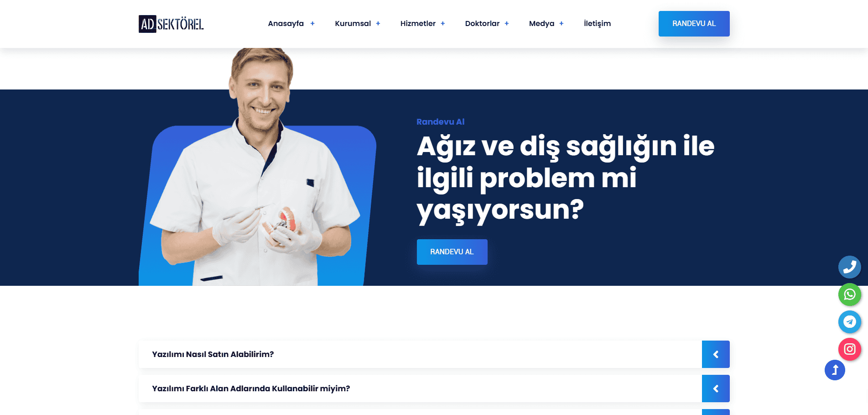This screenshot has width=868, height=415.
Task: Expand the Doktorlar plus icon
Action: click(x=507, y=24)
